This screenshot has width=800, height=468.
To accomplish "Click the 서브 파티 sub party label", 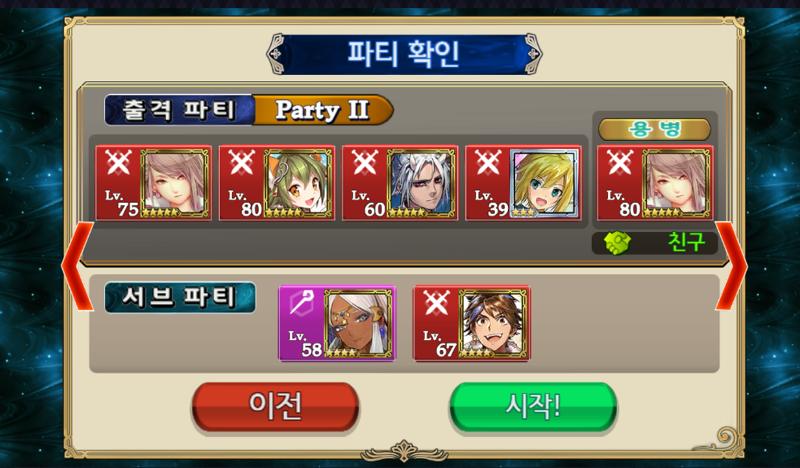I will 180,298.
